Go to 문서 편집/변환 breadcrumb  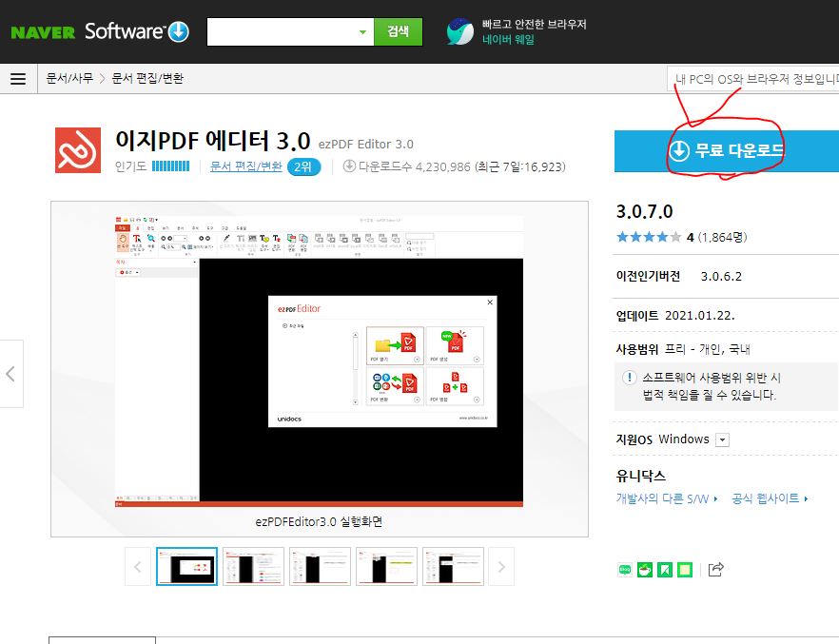pyautogui.click(x=147, y=79)
